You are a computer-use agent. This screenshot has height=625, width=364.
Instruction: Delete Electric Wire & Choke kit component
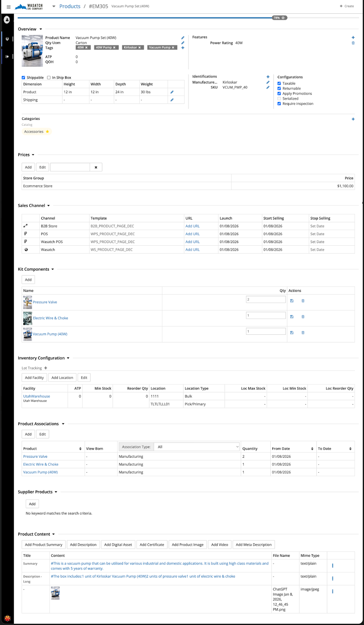[303, 317]
